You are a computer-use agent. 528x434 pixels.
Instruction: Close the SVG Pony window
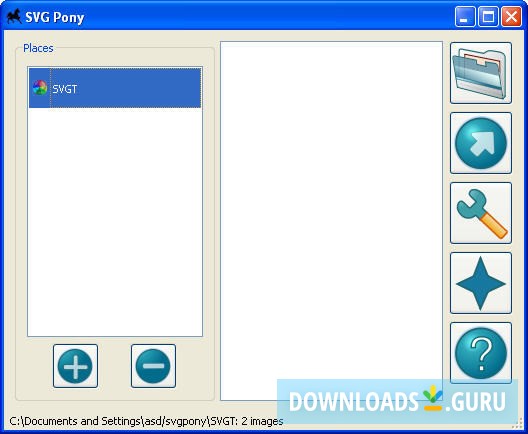coord(511,16)
